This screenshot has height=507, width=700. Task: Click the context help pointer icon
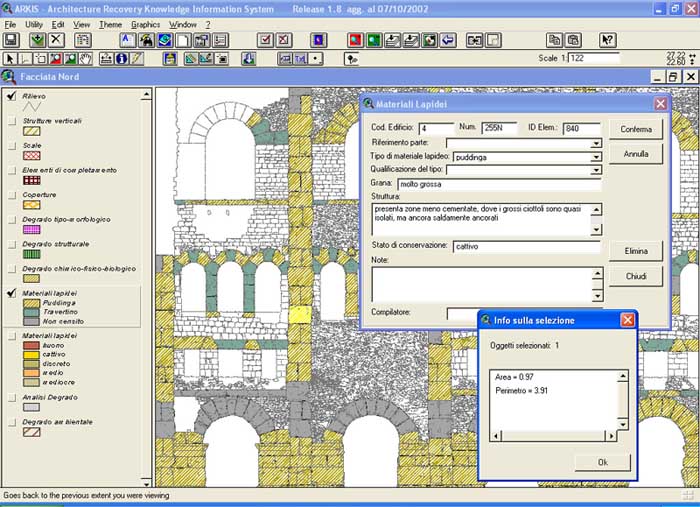pyautogui.click(x=607, y=40)
